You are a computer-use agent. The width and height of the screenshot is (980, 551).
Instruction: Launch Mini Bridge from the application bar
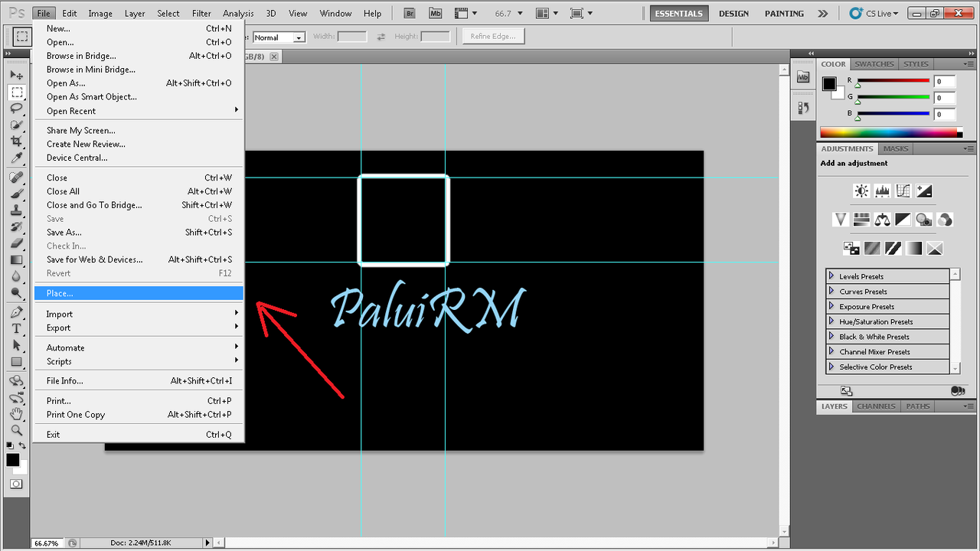(x=435, y=13)
